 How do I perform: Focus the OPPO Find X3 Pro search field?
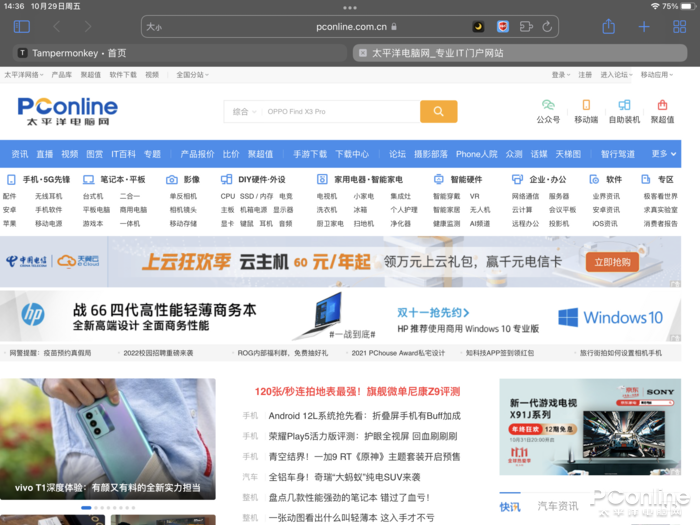coord(341,112)
